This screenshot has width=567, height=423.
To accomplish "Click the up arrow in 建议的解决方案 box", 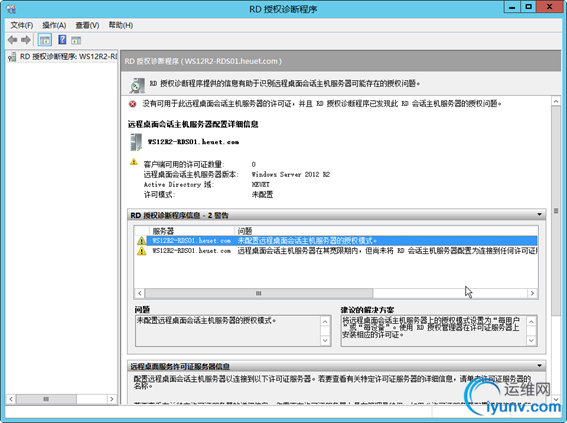I will click(x=531, y=321).
